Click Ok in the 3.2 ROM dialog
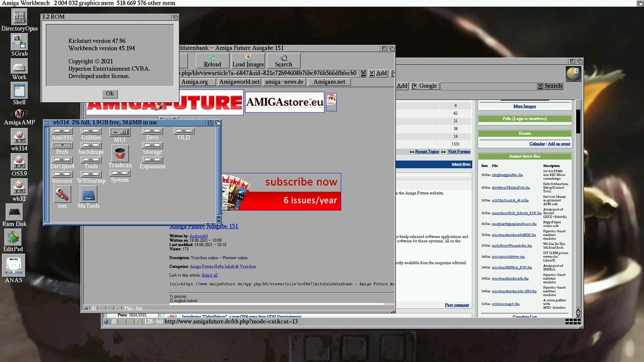This screenshot has height=362, width=644. click(109, 93)
